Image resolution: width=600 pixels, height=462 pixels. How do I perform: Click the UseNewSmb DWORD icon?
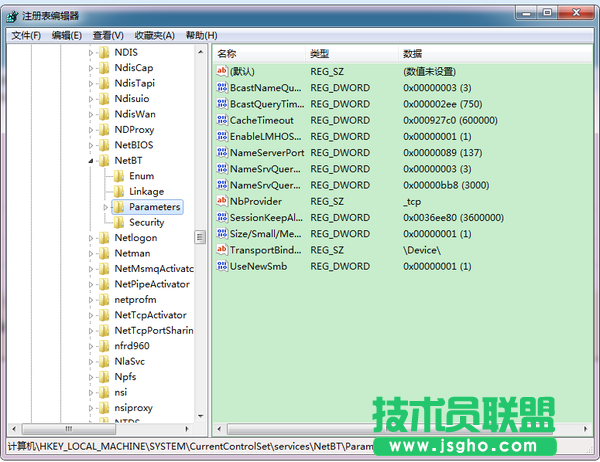[x=222, y=266]
